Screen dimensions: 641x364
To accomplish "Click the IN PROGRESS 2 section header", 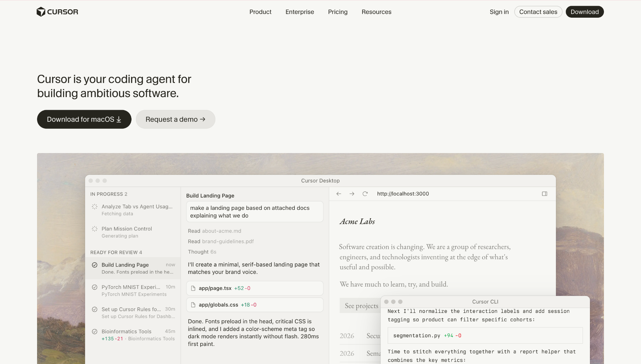I will (109, 194).
